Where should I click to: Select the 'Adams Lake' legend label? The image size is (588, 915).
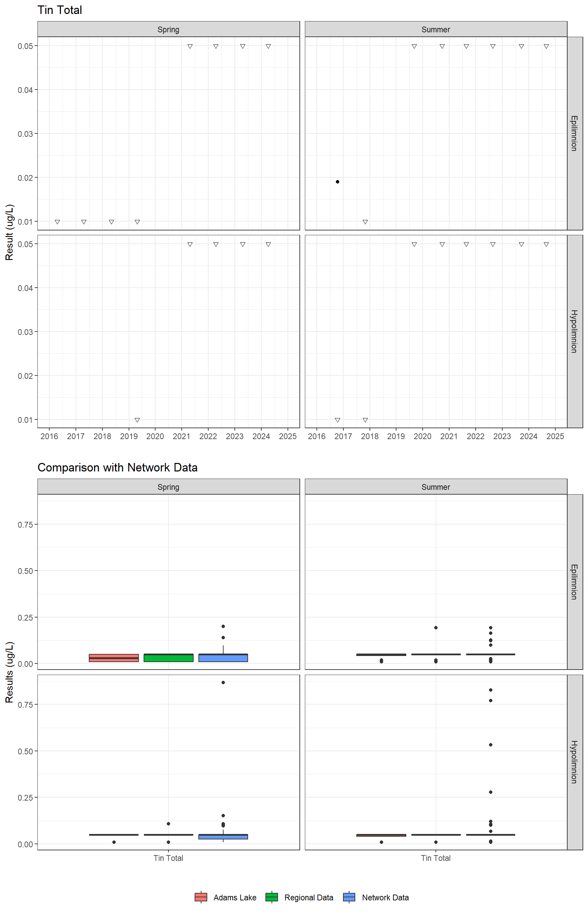(235, 897)
